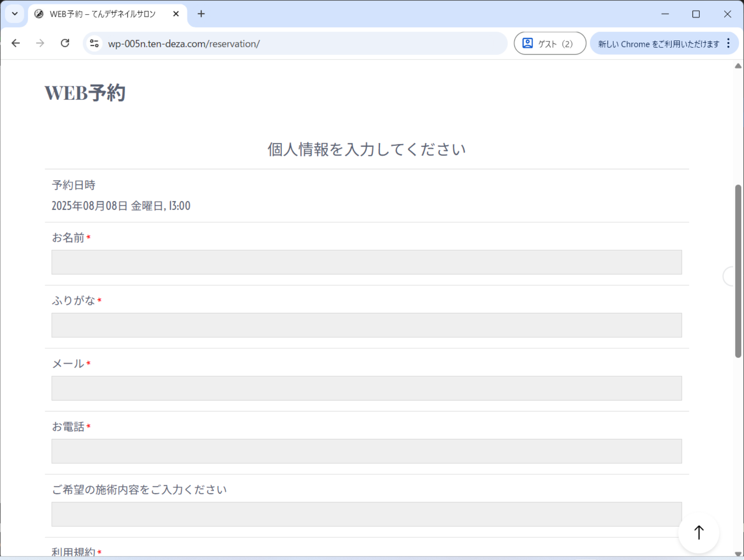This screenshot has height=560, width=744.
Task: Open the ゲスト profile button
Action: 549,43
